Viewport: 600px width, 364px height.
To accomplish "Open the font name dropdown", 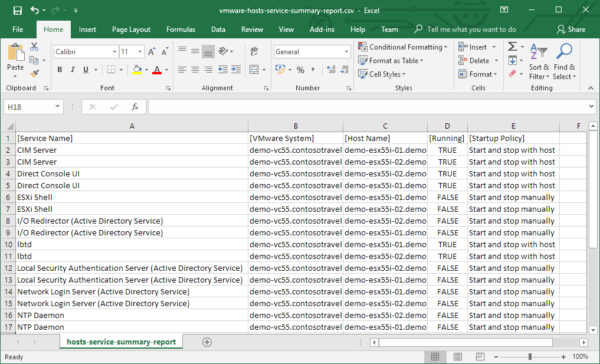I will coord(114,52).
